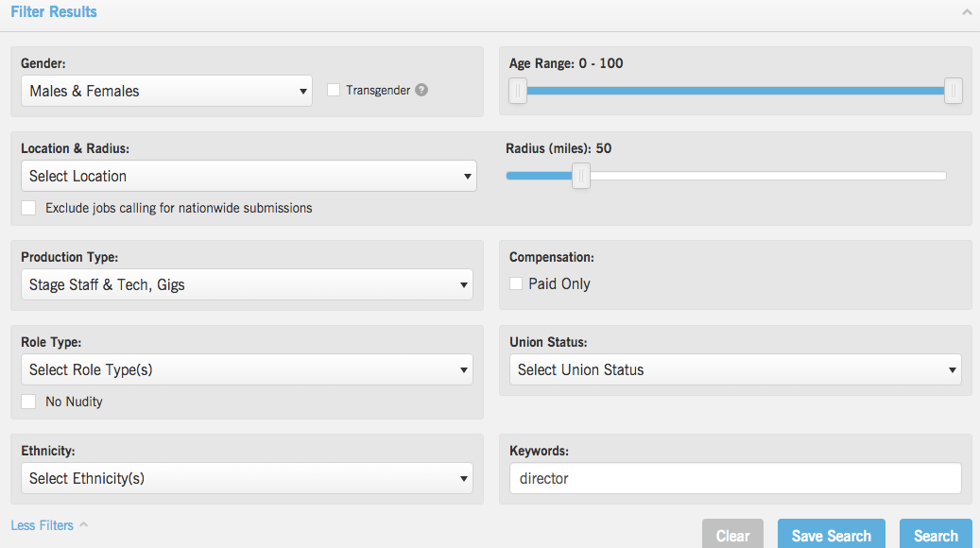Image resolution: width=980 pixels, height=548 pixels.
Task: Tick the Paid Only checkbox
Action: coord(516,283)
